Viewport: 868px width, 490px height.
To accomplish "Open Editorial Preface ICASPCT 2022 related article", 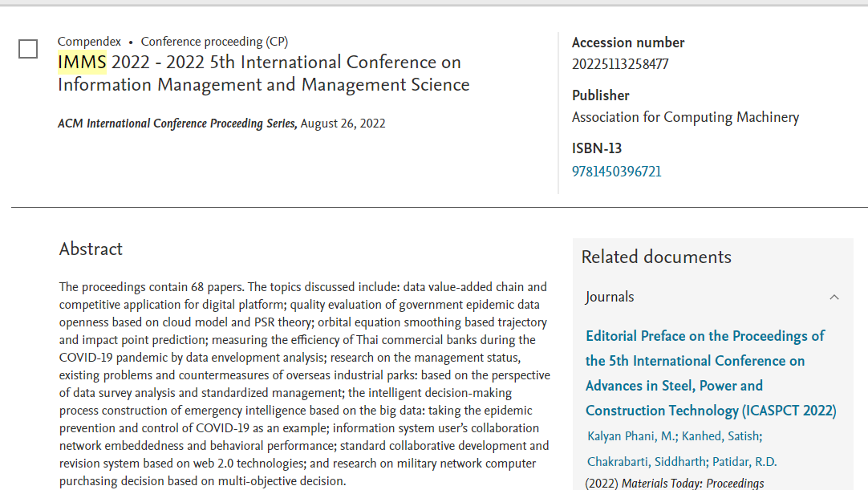I will [x=710, y=373].
